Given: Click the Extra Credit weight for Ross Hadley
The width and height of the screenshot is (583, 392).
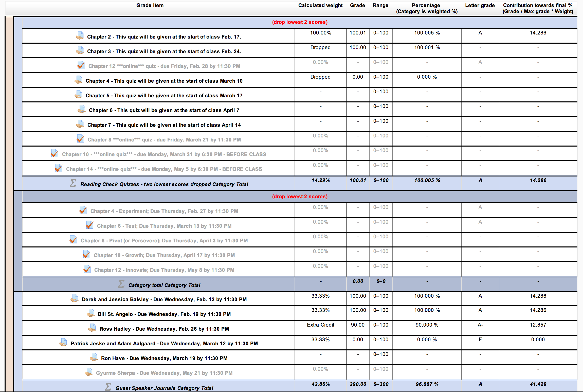Looking at the screenshot, I should tap(320, 325).
